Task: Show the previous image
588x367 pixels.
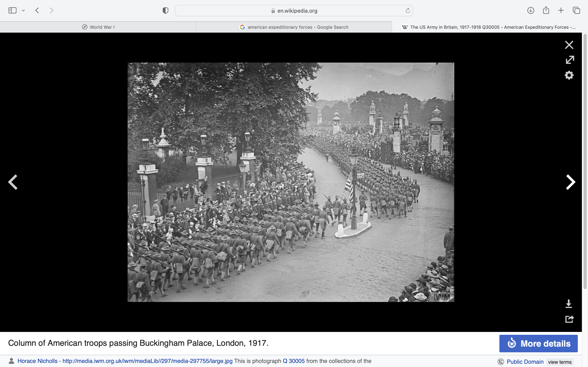Action: pos(13,182)
